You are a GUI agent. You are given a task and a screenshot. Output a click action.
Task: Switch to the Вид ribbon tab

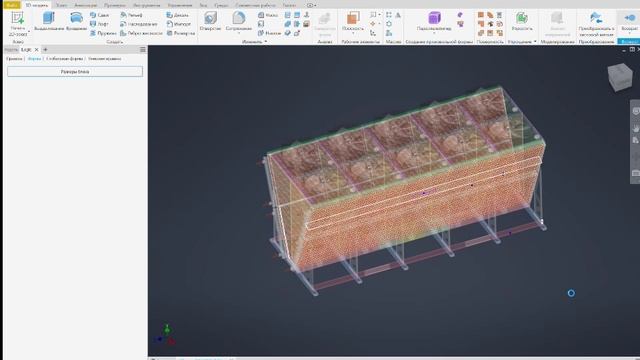203,5
